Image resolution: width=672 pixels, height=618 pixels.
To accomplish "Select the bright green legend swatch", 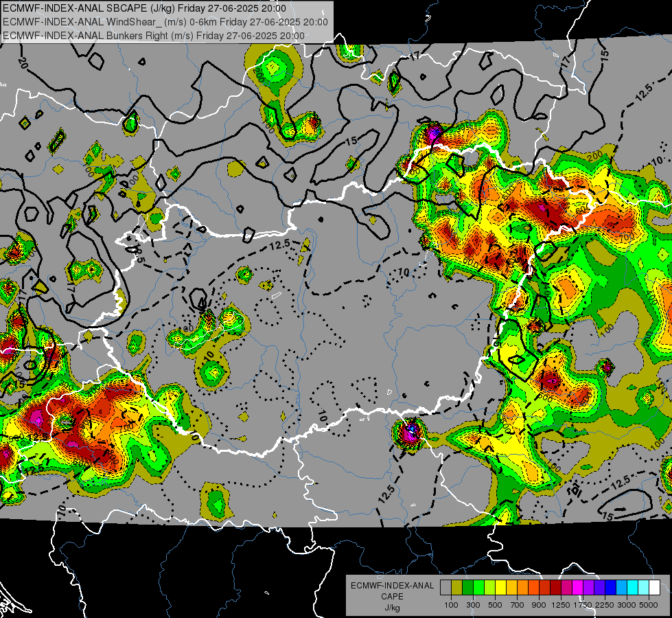I will click(478, 587).
